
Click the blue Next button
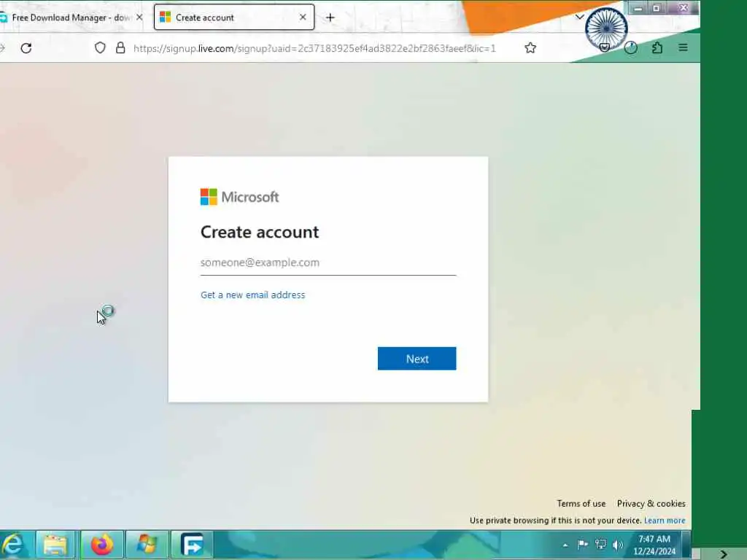417,359
